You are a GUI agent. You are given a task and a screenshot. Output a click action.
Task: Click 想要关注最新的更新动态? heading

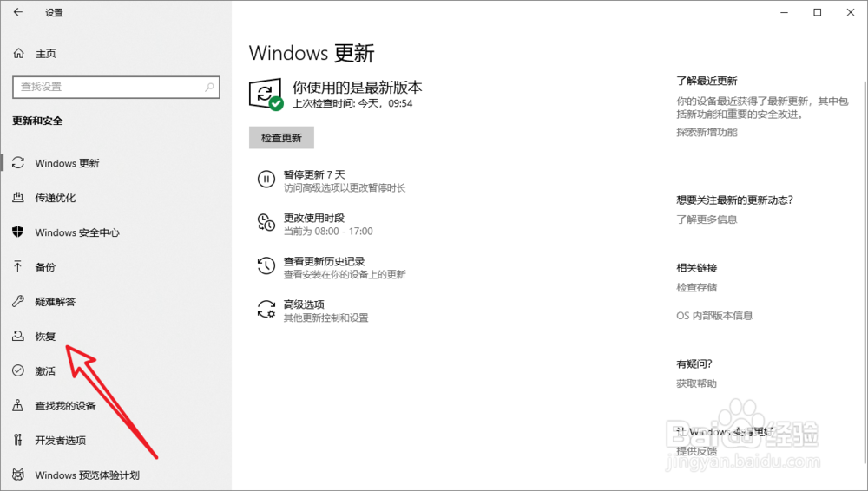coord(734,200)
